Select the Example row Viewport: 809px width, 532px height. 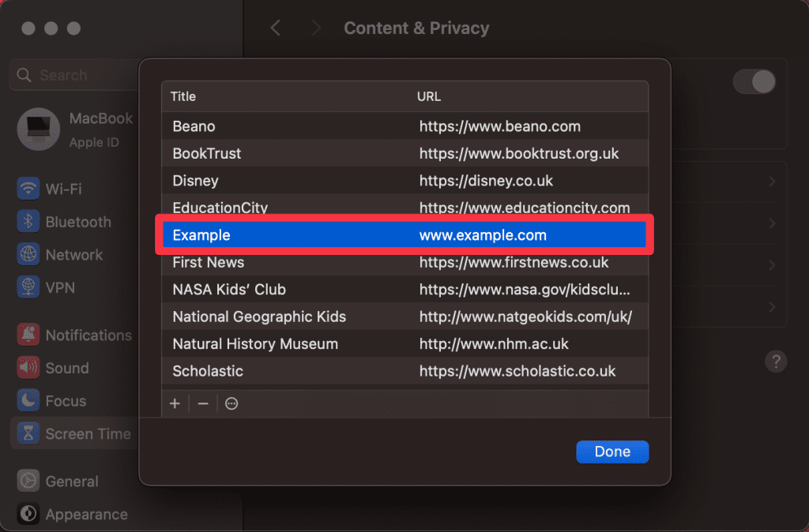point(405,235)
